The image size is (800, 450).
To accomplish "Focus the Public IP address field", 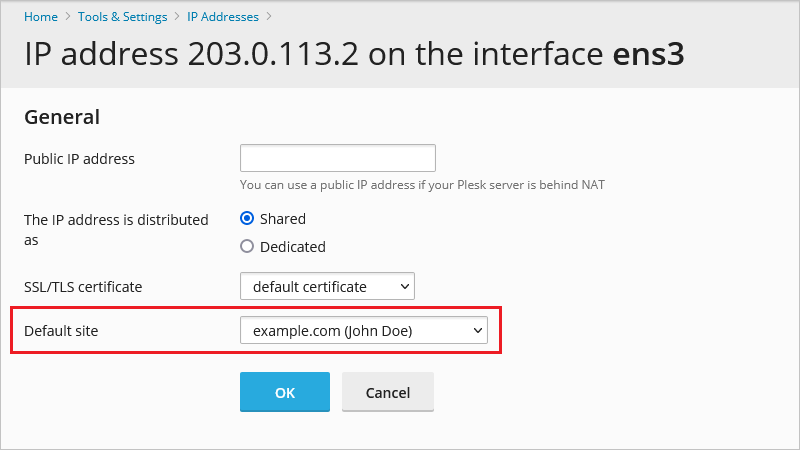I will click(337, 158).
